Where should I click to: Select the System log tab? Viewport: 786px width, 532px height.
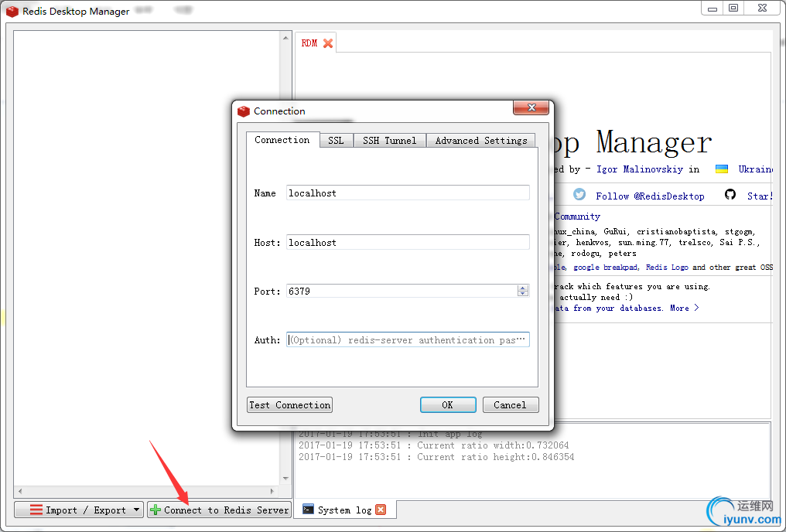coord(344,510)
